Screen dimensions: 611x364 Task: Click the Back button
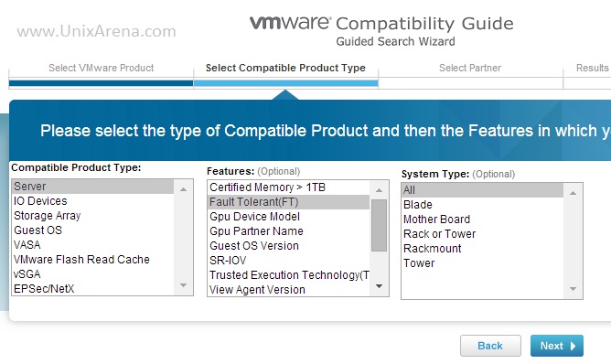pyautogui.click(x=490, y=346)
